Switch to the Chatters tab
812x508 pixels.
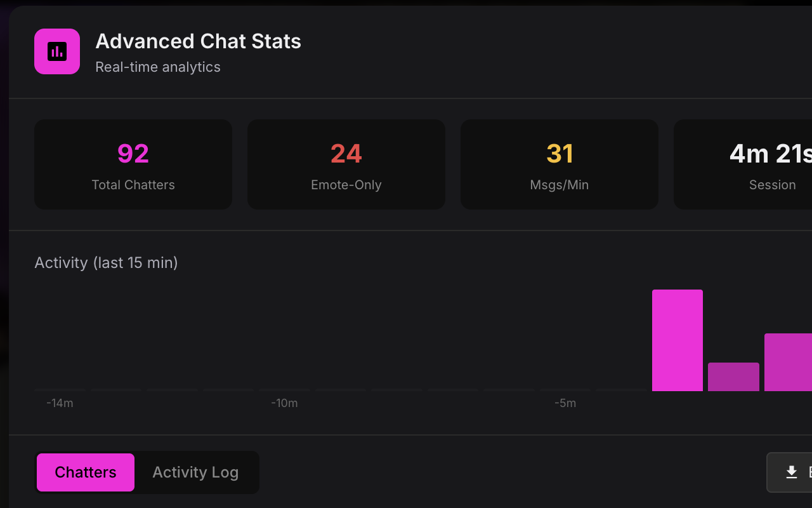click(x=86, y=472)
